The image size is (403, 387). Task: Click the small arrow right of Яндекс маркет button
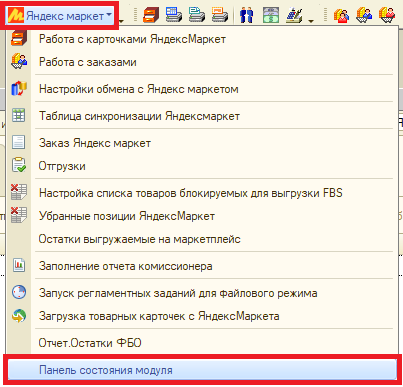[121, 22]
